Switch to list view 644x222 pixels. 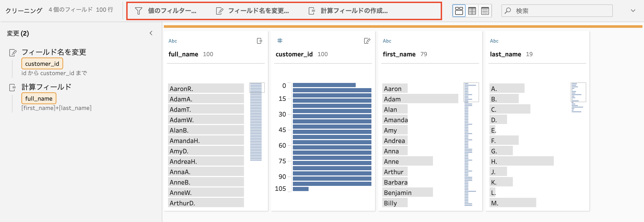coord(485,11)
